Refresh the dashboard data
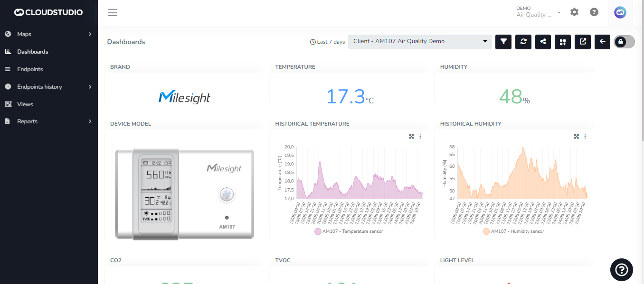This screenshot has width=644, height=284. (x=523, y=42)
